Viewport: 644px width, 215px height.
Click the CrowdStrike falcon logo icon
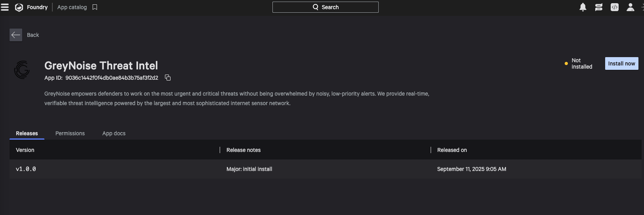tap(19, 7)
